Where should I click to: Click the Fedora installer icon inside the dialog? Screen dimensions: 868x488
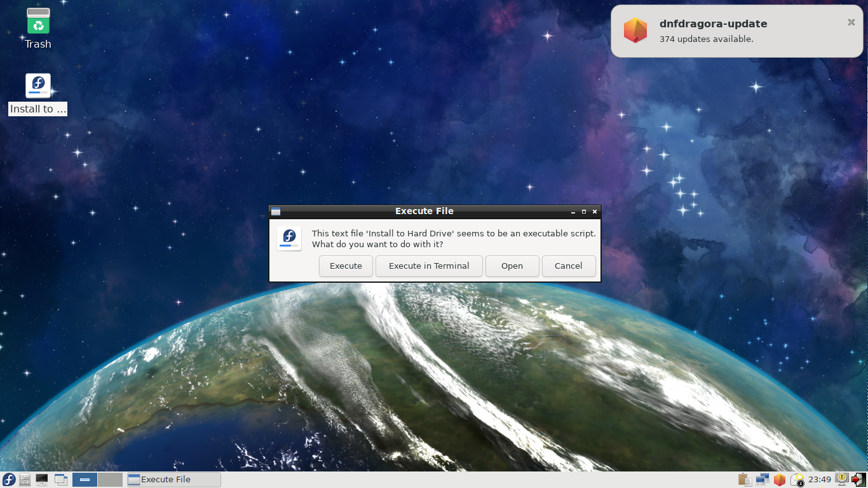(289, 238)
